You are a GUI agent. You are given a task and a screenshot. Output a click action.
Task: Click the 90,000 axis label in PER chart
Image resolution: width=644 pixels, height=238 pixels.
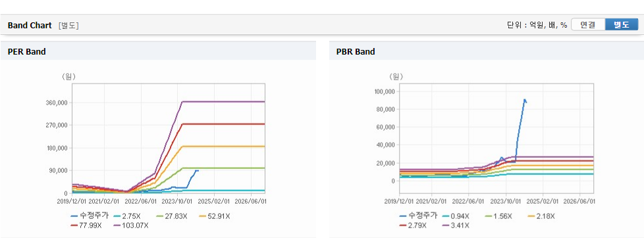pos(58,170)
